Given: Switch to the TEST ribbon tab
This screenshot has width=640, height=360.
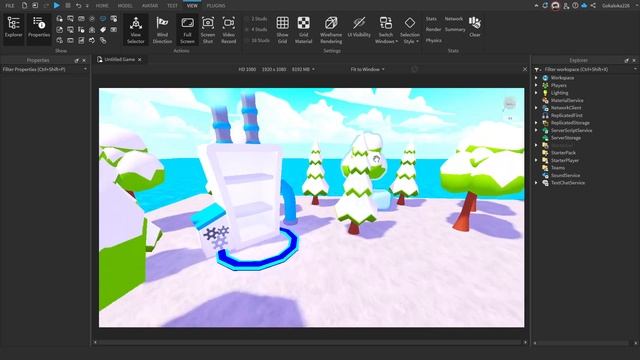Looking at the screenshot, I should pyautogui.click(x=172, y=6).
